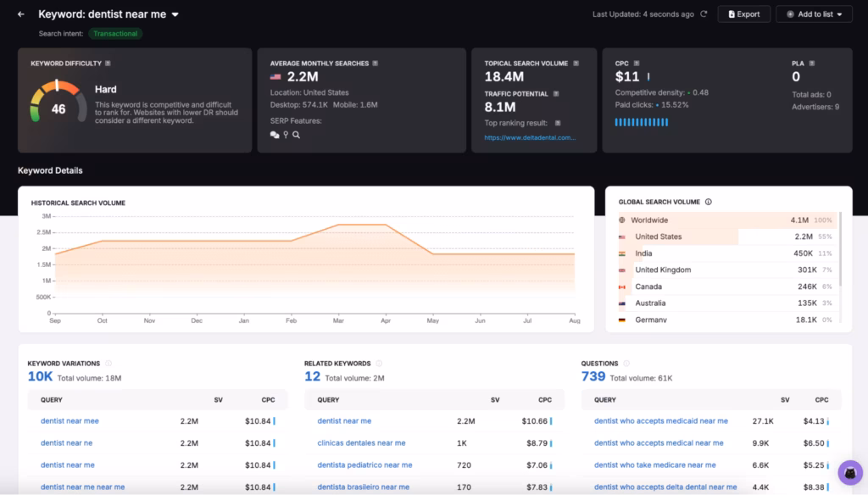Open the deltadental.com top ranking link

coord(528,137)
